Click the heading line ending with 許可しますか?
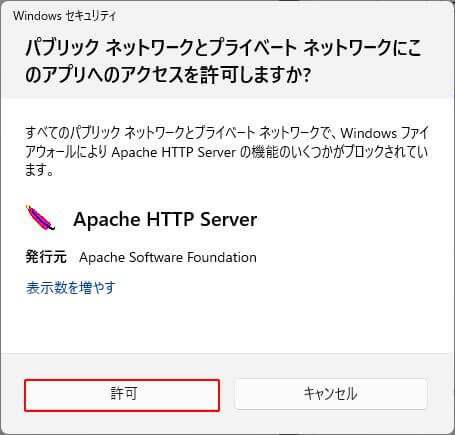 coord(168,75)
